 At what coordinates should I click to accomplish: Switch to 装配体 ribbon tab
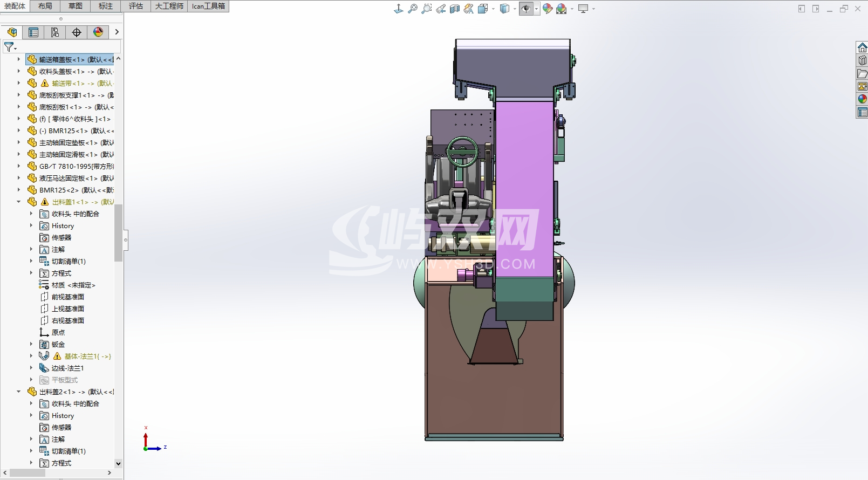15,6
